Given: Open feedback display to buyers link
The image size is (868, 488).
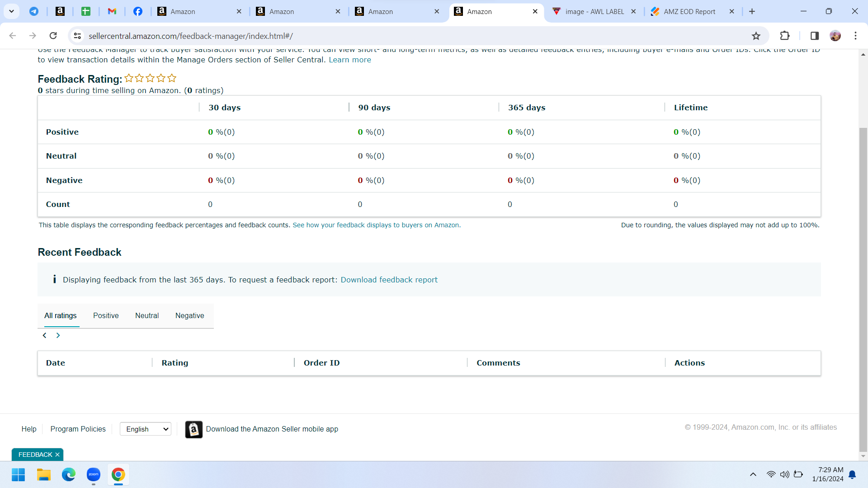Looking at the screenshot, I should [x=377, y=225].
